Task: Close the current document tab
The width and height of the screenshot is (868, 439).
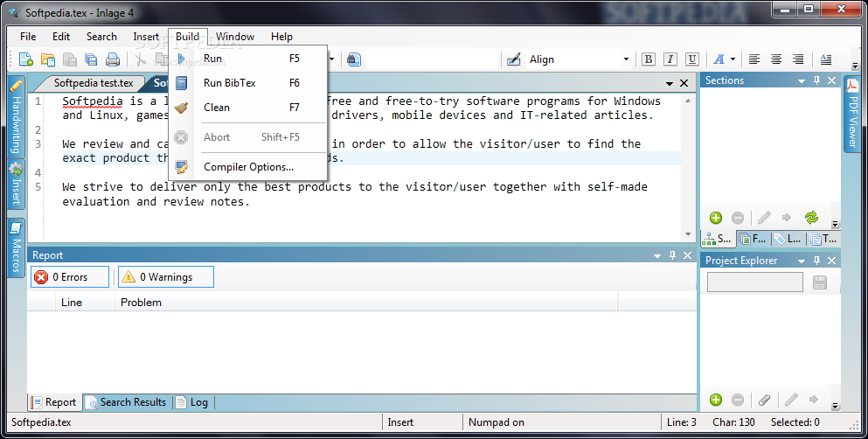Action: tap(684, 83)
